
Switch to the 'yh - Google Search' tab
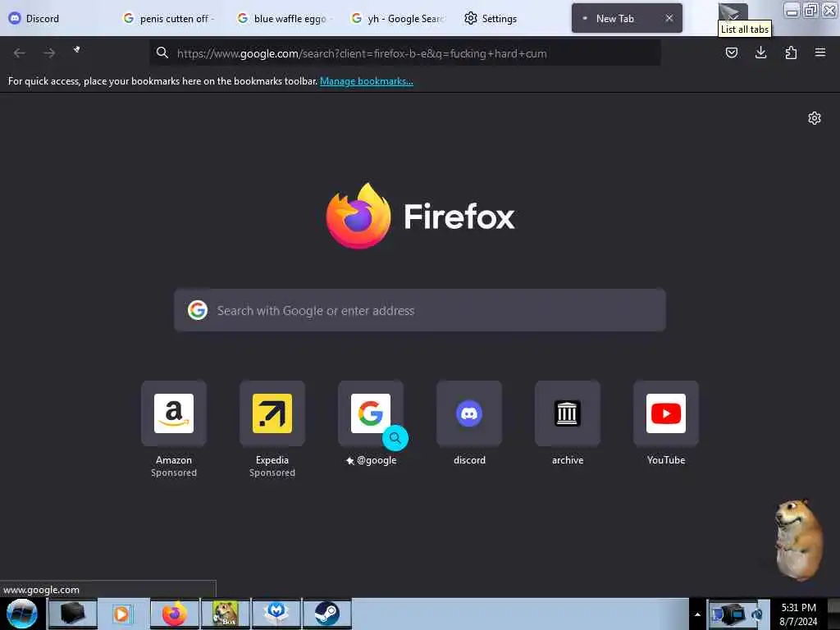pyautogui.click(x=398, y=18)
